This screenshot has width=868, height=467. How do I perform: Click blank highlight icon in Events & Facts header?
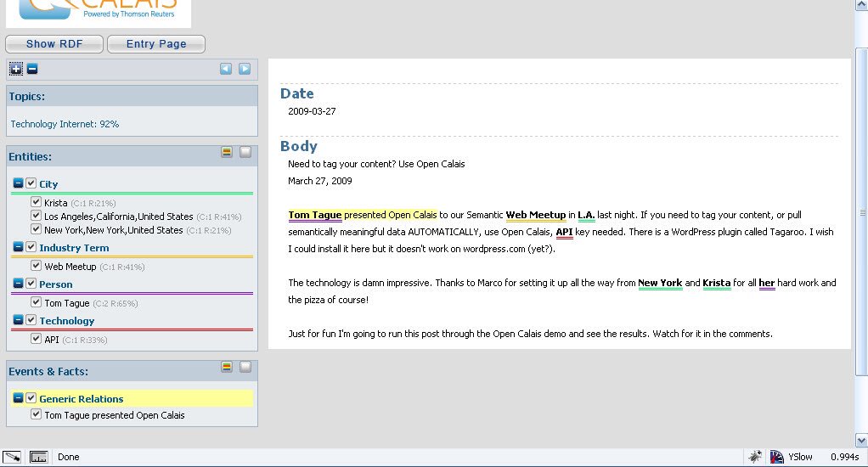point(245,366)
